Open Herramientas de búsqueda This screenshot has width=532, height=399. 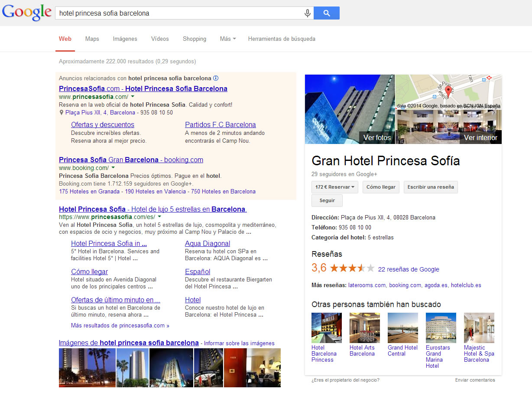coord(282,39)
